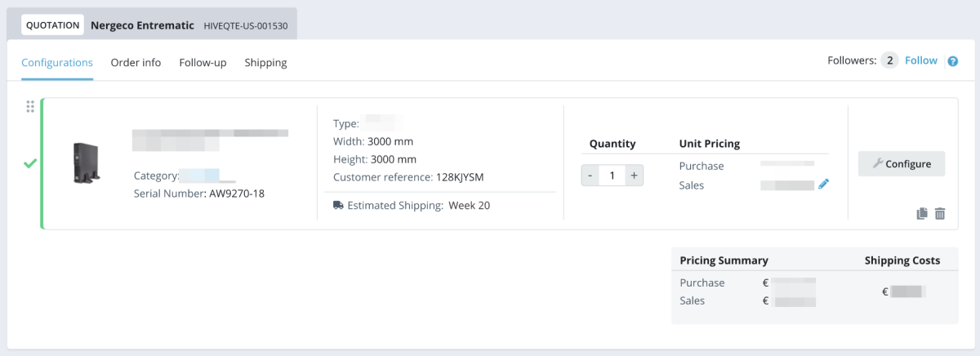Click the Configure button

(x=902, y=163)
